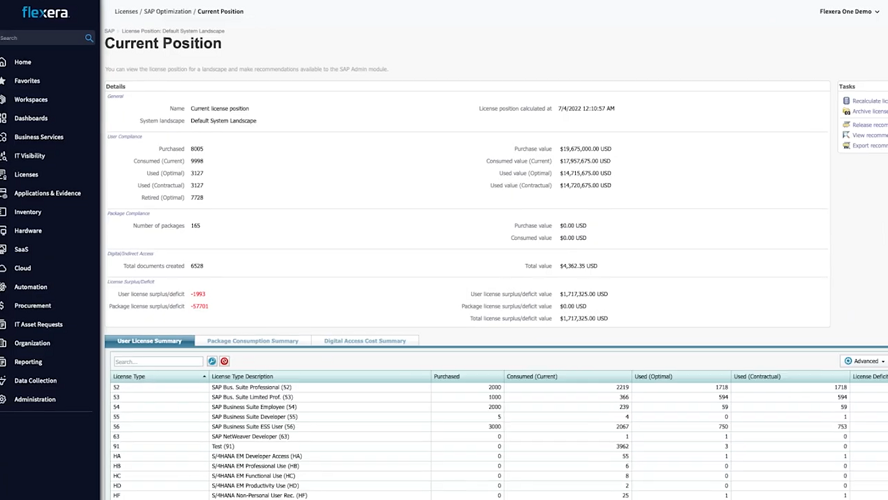This screenshot has width=888, height=500.
Task: Open Favorites in the left navigation
Action: [x=27, y=81]
